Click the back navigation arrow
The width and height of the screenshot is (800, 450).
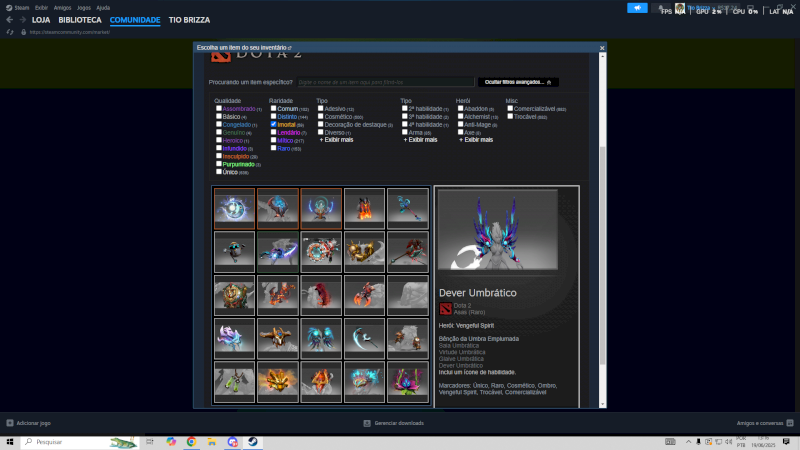(9, 20)
